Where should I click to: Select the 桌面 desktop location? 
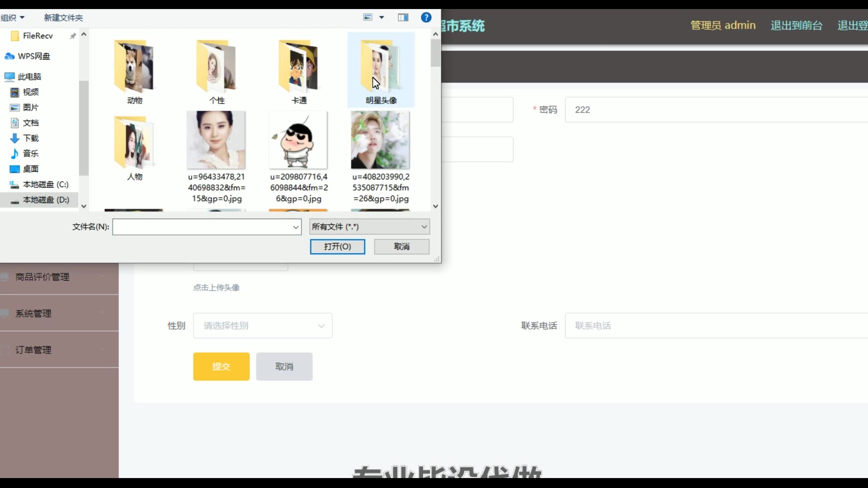30,169
